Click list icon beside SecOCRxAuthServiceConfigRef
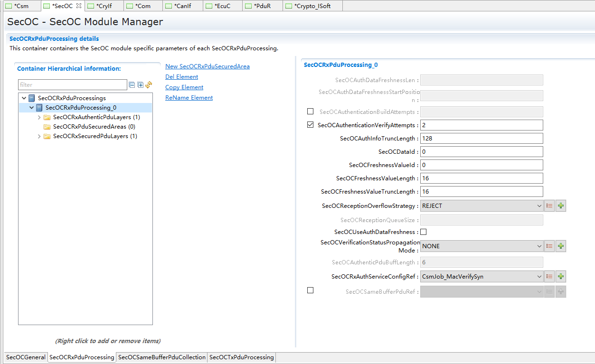Viewport: 595px width, 364px height. pyautogui.click(x=549, y=277)
